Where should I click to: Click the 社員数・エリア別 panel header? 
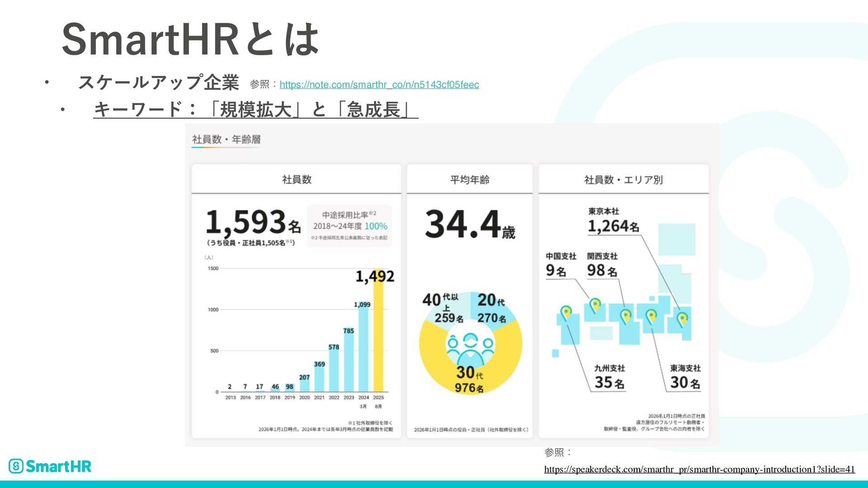pos(623,179)
